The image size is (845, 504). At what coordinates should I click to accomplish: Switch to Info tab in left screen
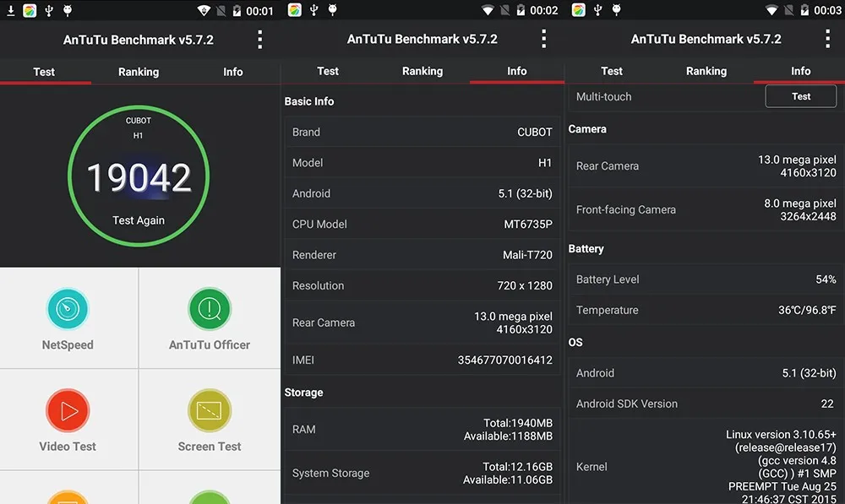(x=233, y=72)
